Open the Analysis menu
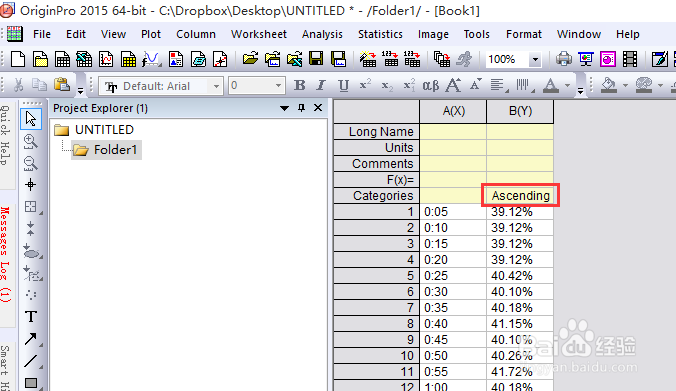 click(322, 34)
